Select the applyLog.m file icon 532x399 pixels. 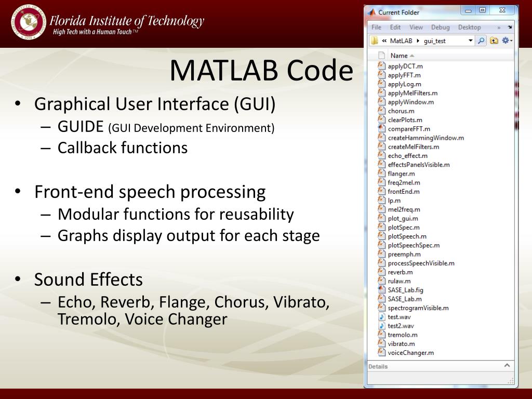pos(382,84)
